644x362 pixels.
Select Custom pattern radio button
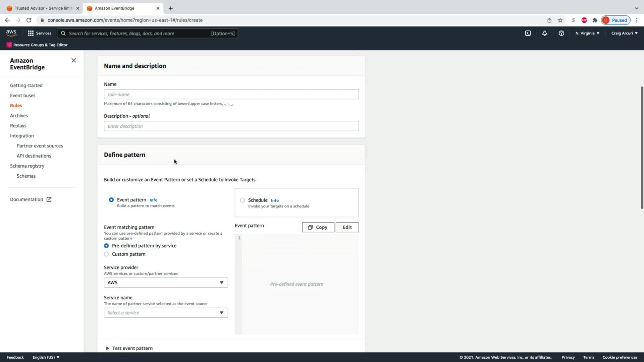point(106,254)
